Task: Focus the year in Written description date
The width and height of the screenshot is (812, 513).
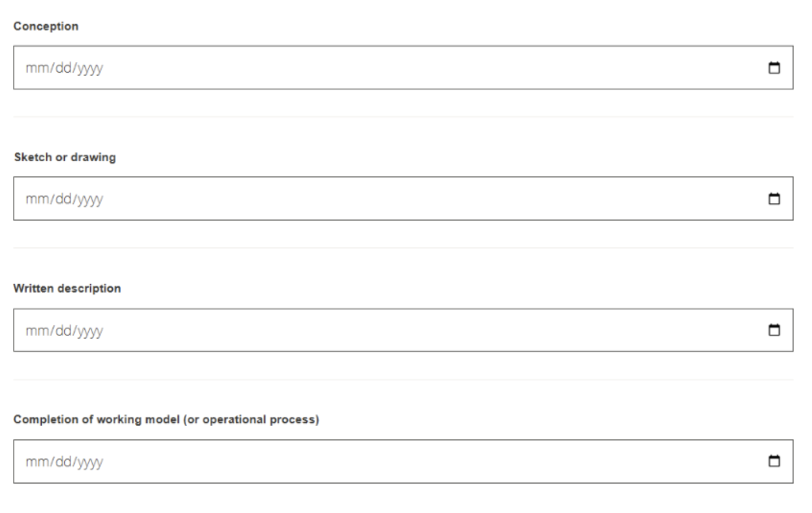Action: (x=90, y=330)
